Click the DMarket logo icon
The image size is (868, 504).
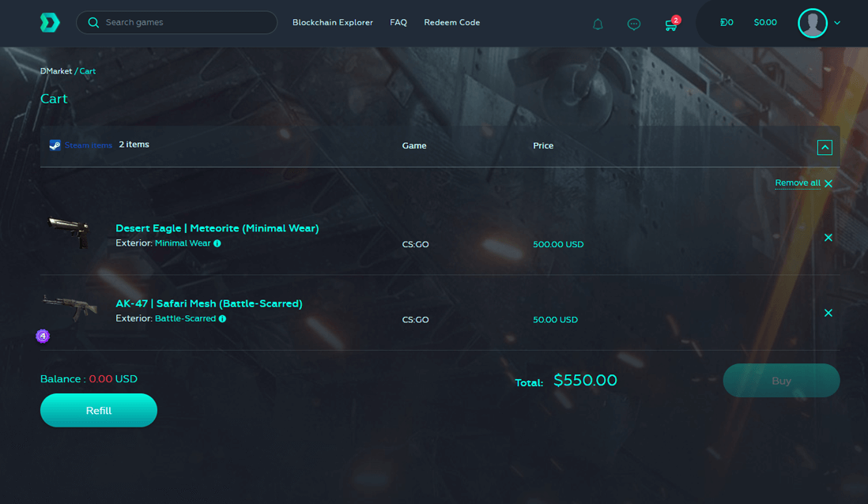click(x=50, y=23)
